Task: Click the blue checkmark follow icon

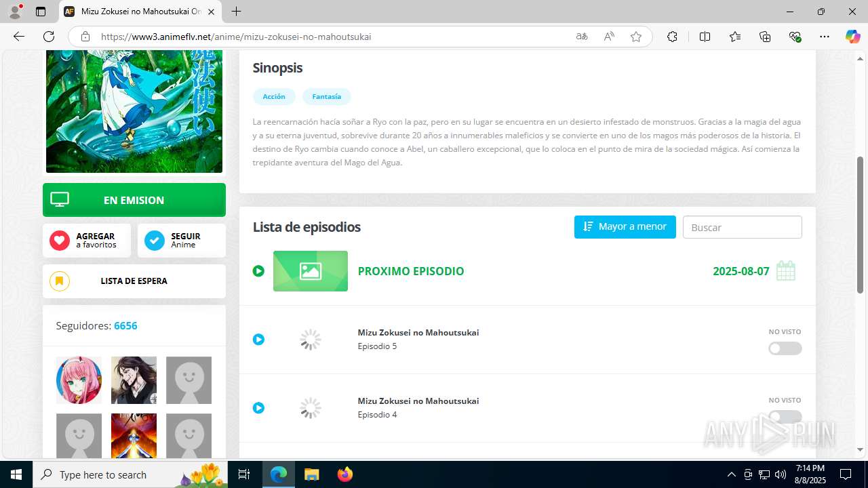Action: pyautogui.click(x=155, y=241)
